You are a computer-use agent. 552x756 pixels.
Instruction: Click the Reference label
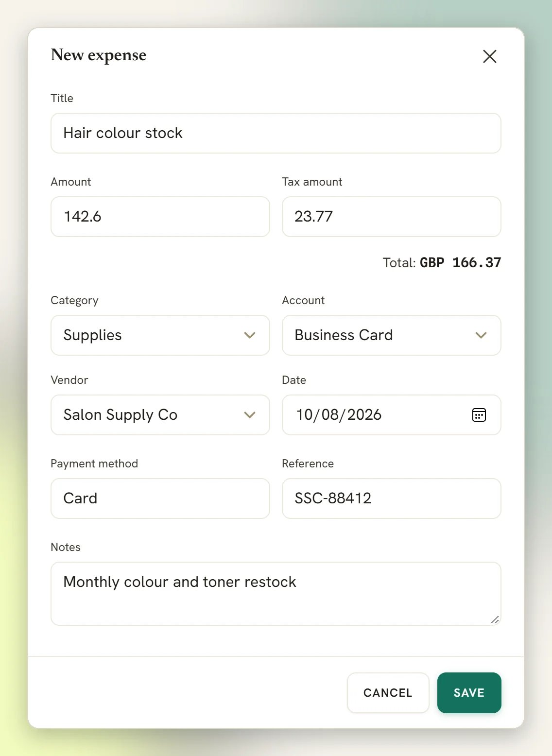pyautogui.click(x=308, y=464)
